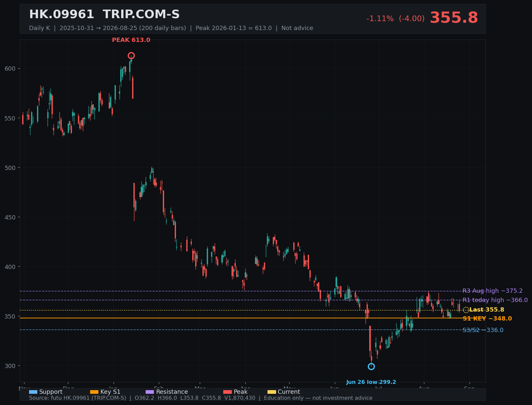
Task: Click the R1 today high ~366.0 label
Action: tap(495, 300)
